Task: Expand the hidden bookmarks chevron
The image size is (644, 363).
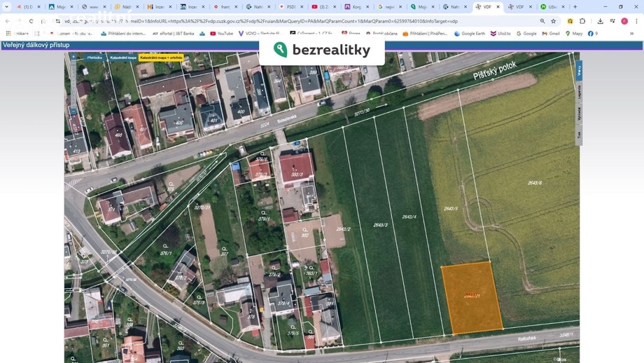Action: coord(631,34)
